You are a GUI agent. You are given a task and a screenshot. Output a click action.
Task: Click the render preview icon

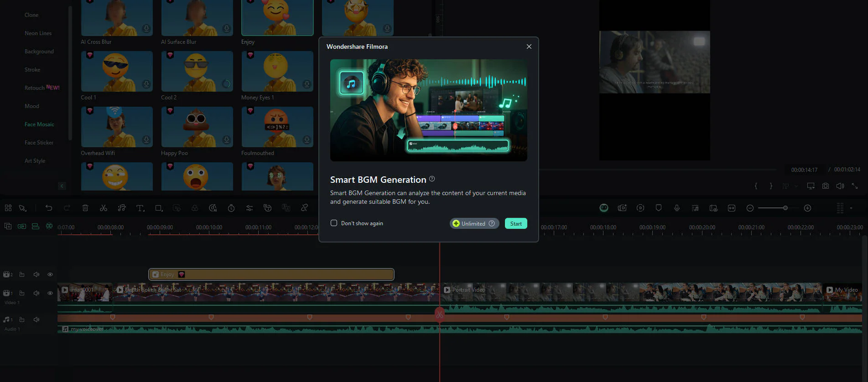[640, 208]
